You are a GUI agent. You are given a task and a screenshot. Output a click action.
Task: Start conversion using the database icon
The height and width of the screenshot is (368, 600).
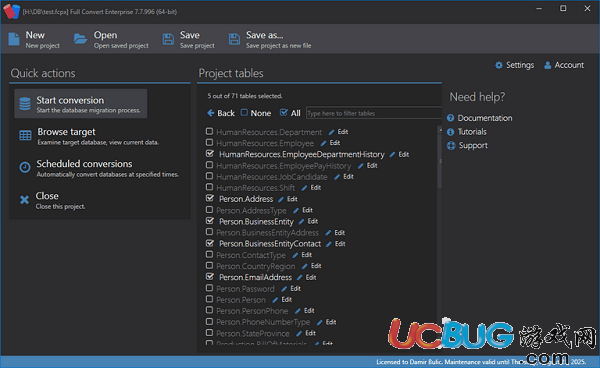click(x=25, y=104)
